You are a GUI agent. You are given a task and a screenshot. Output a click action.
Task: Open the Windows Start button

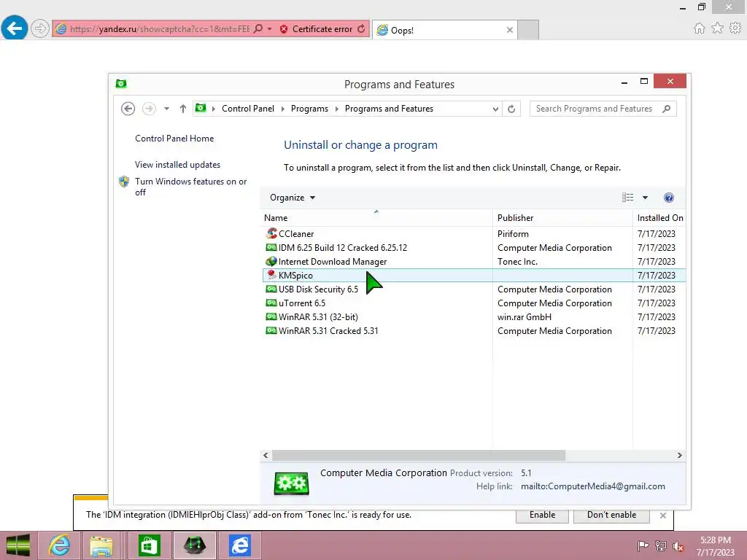tap(18, 545)
